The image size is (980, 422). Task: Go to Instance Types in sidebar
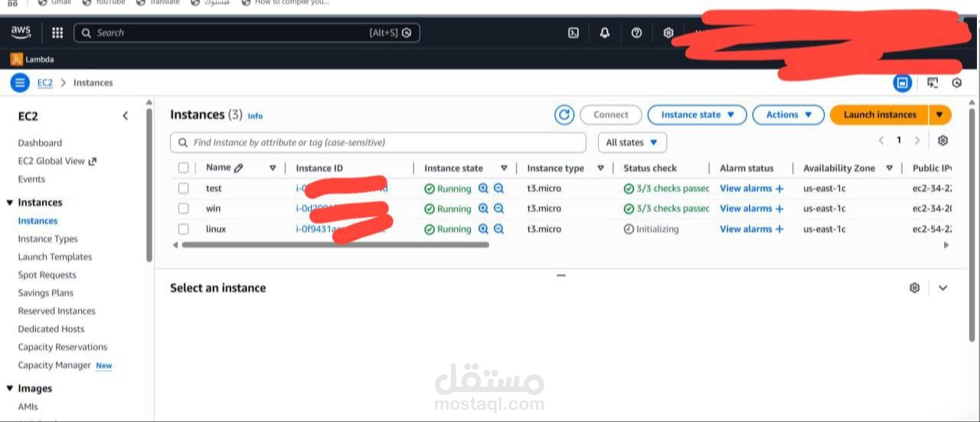tap(47, 239)
